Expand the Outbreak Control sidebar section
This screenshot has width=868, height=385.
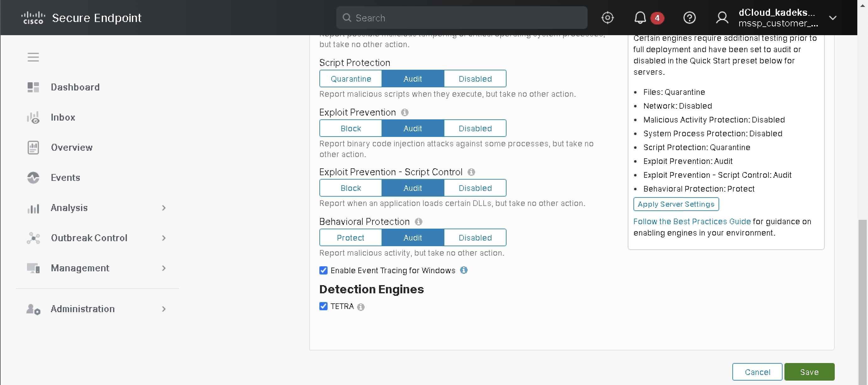[164, 238]
